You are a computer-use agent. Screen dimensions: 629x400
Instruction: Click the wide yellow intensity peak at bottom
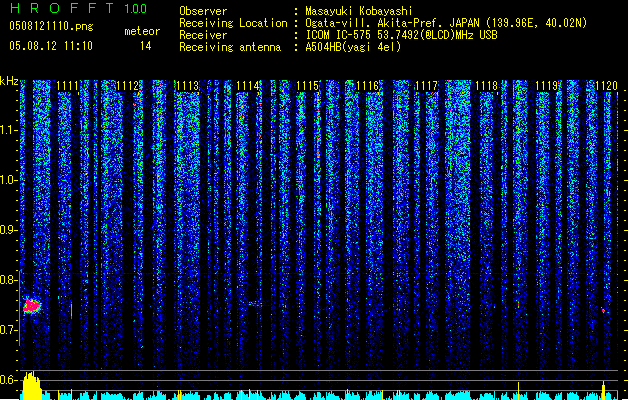tap(32, 386)
